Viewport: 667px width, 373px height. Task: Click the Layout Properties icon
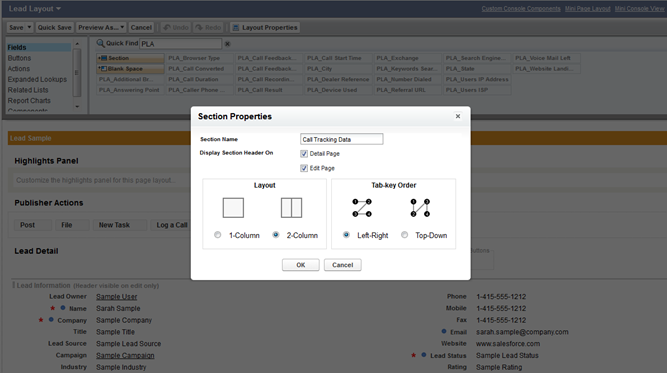pyautogui.click(x=235, y=28)
